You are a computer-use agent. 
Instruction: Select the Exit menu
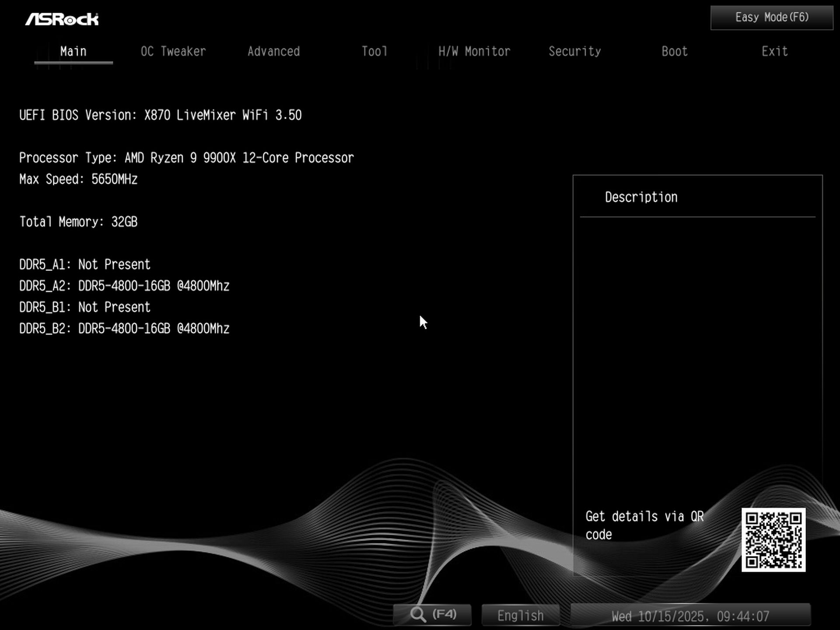(x=774, y=51)
